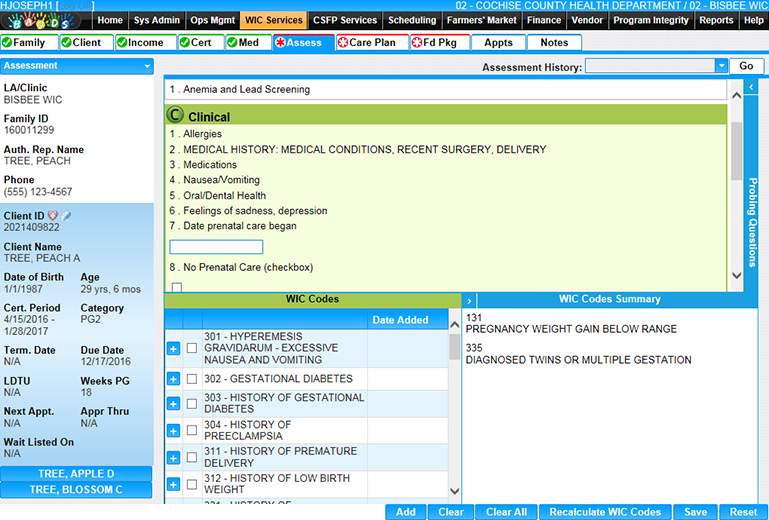This screenshot has height=520, width=769.
Task: Click the pencil edit icon beside Client ID
Action: point(66,216)
